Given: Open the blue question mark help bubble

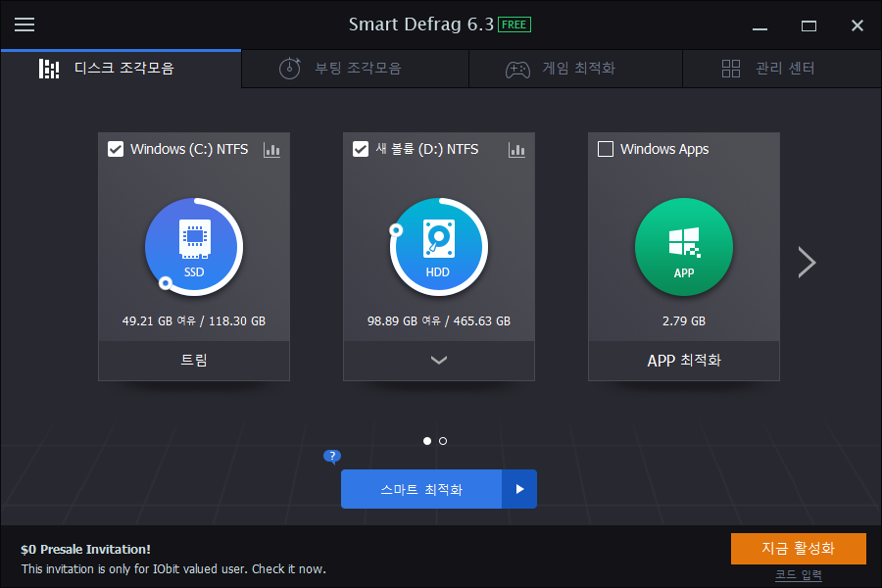Looking at the screenshot, I should [x=332, y=457].
